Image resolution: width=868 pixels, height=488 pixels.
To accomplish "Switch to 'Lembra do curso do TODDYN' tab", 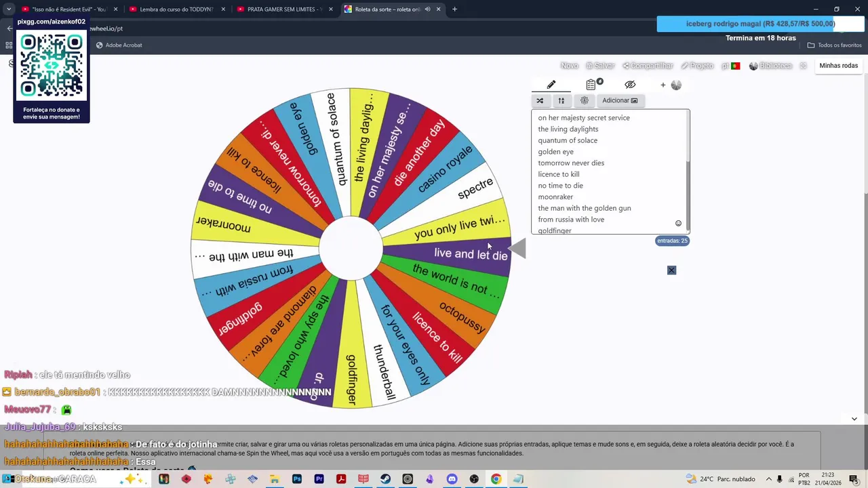I will coord(176,9).
